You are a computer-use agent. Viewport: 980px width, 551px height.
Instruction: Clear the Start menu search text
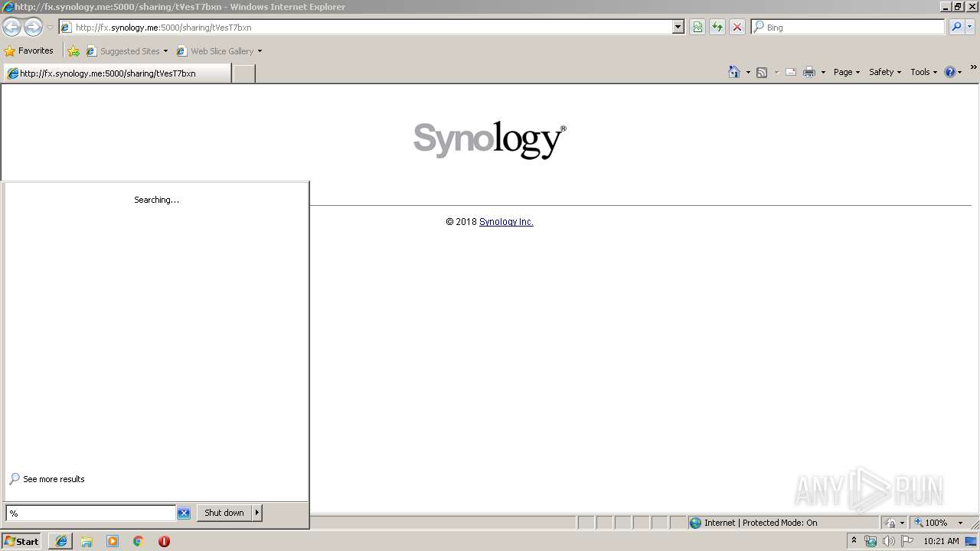[184, 514]
